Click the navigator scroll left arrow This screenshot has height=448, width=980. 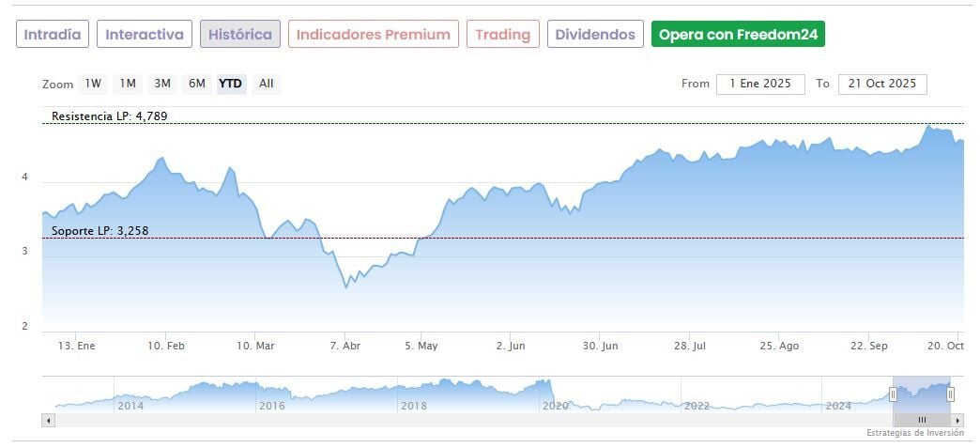tap(48, 420)
